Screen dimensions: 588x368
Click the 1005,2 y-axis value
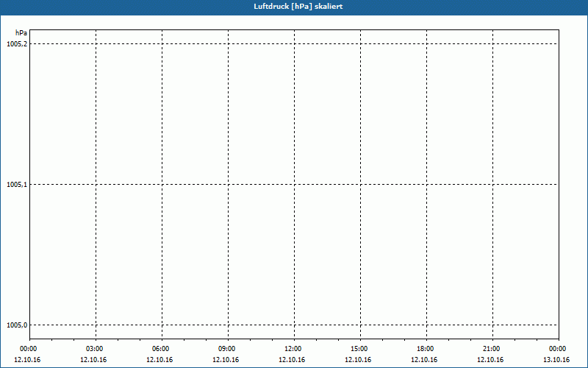point(17,44)
